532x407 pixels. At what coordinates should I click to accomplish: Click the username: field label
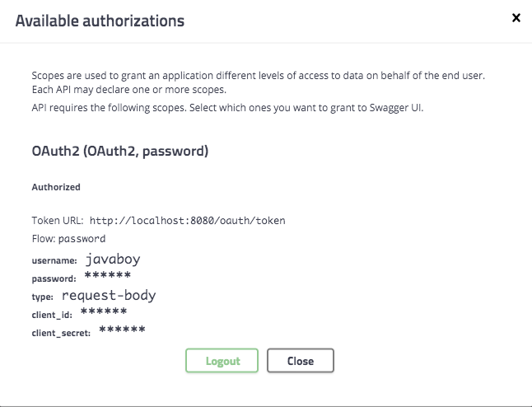click(x=54, y=260)
